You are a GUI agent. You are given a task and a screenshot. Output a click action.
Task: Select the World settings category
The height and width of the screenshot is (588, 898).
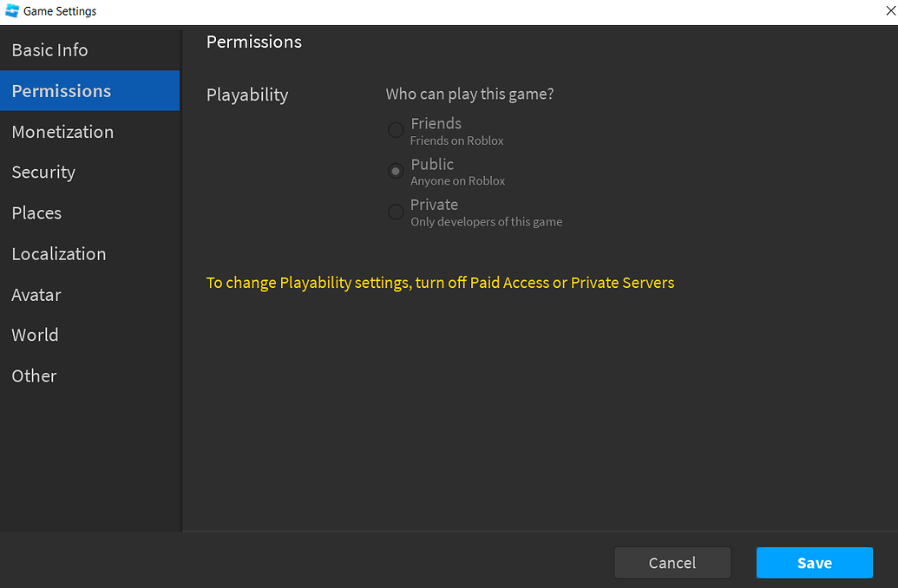point(35,335)
